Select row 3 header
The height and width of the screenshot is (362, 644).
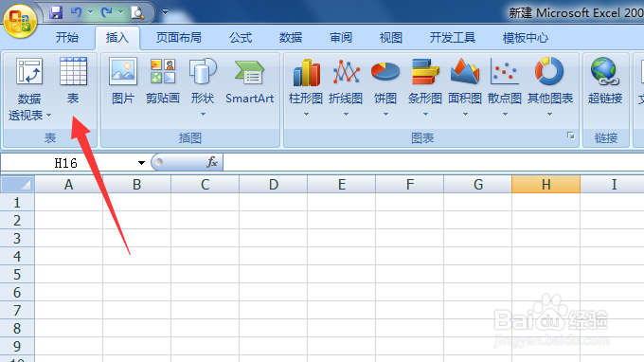pyautogui.click(x=17, y=238)
